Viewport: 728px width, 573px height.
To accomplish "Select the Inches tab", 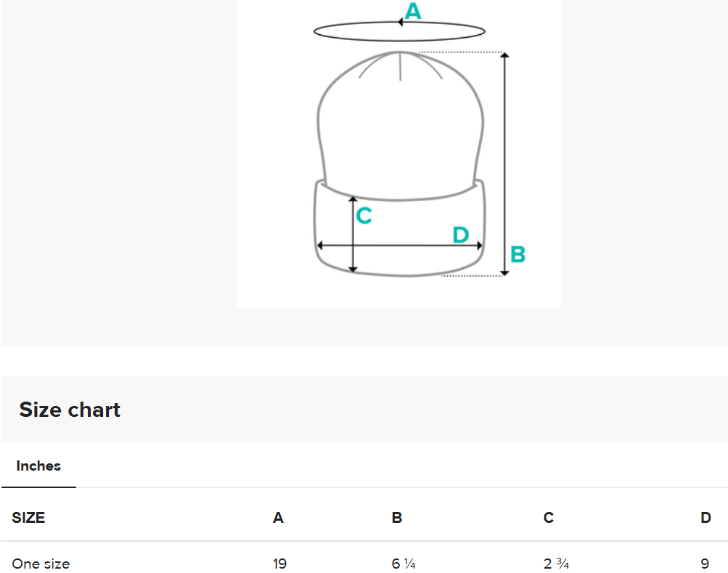I will (x=38, y=466).
